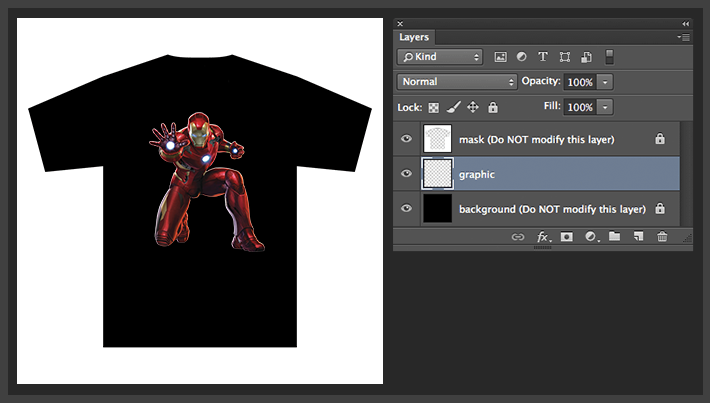Delete layer with the trash icon
Viewport: 710px width, 403px height.
click(x=662, y=237)
